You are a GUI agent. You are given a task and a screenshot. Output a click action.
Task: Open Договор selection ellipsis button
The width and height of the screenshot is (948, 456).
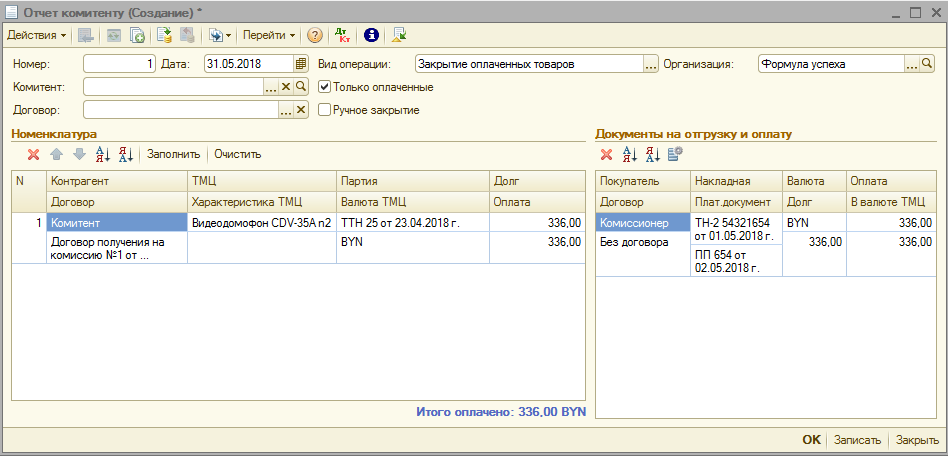click(271, 110)
